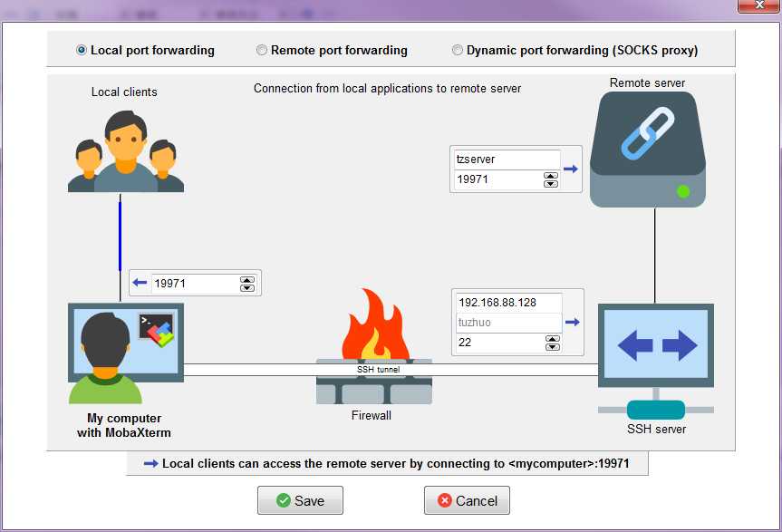Click the remote server port field 19971
The image size is (782, 532).
coord(498,179)
